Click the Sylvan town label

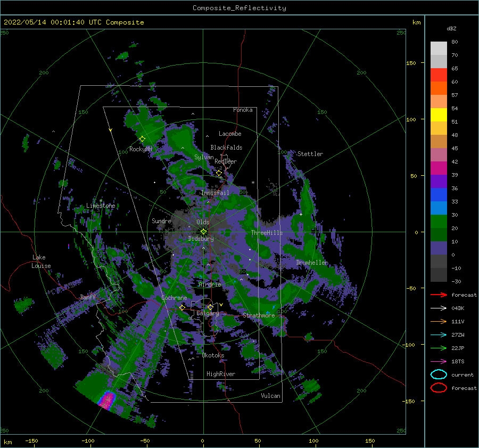point(204,157)
